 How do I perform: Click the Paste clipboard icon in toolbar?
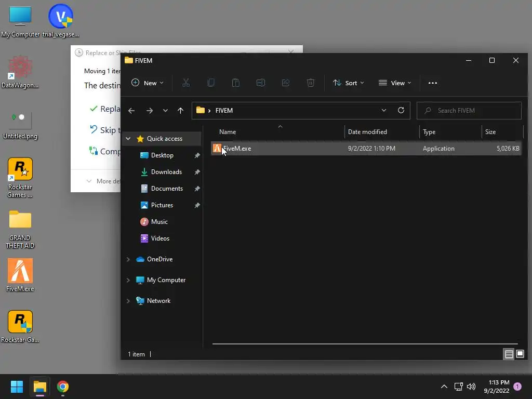click(236, 83)
